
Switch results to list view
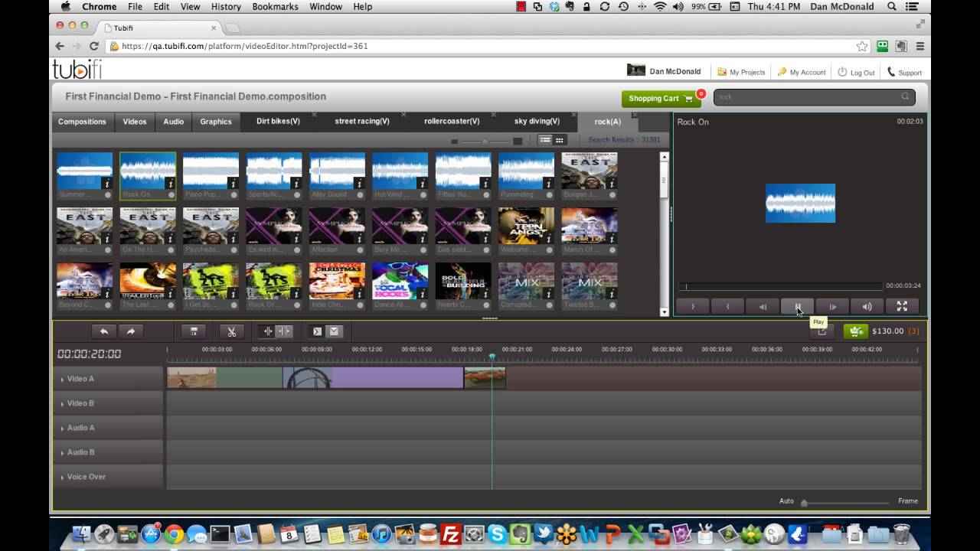pos(544,140)
